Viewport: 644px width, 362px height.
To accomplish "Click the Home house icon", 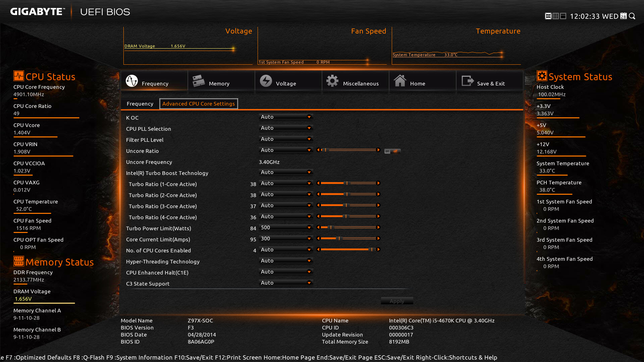I will click(400, 81).
